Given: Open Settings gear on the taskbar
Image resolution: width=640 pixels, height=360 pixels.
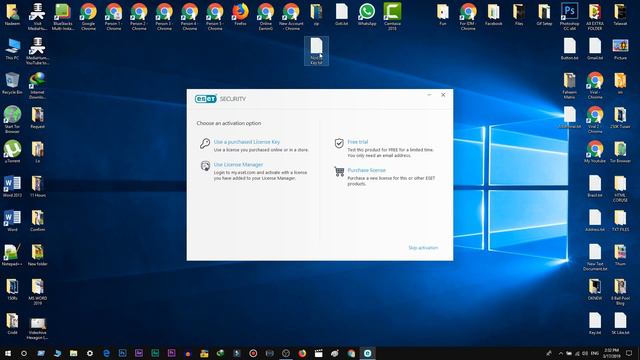Looking at the screenshot, I should point(90,353).
